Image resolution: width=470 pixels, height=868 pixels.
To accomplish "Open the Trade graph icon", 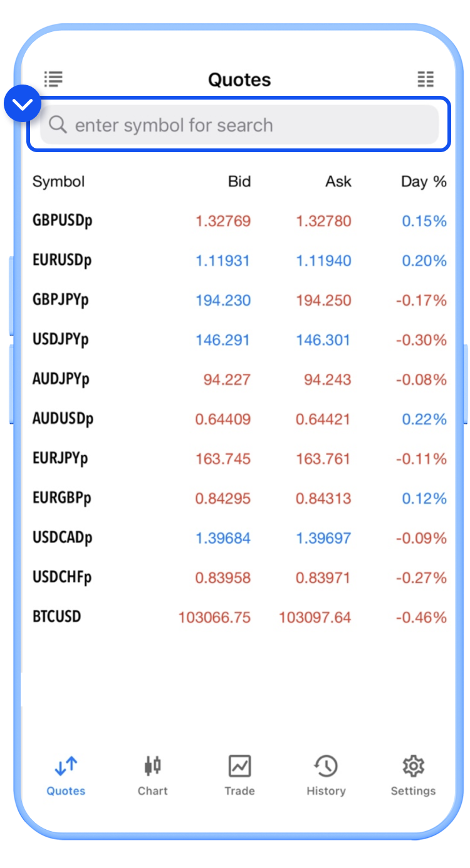I will (239, 765).
